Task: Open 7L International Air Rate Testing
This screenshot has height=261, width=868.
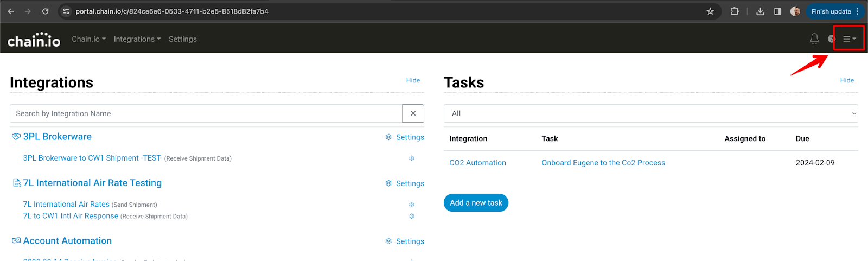Action: point(92,183)
